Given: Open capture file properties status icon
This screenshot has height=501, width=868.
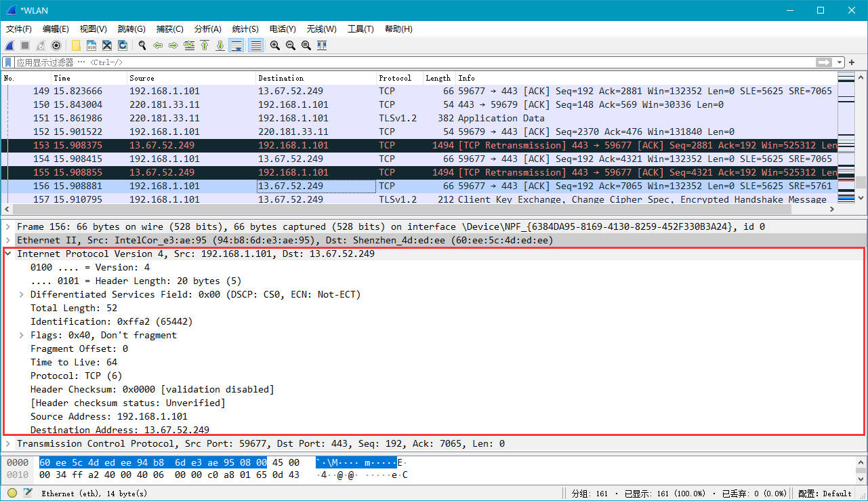Looking at the screenshot, I should coord(28,493).
